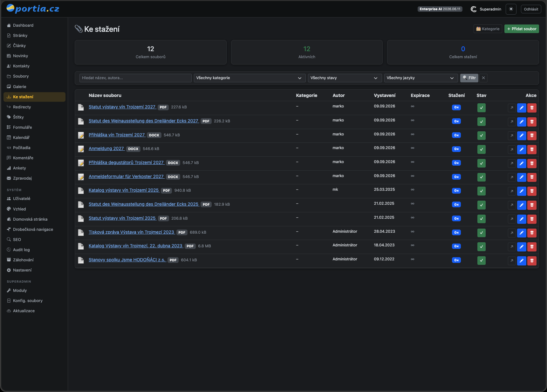Toggle status of Katalog výstavy vín Trojzemí 2025
The height and width of the screenshot is (392, 547).
(482, 191)
